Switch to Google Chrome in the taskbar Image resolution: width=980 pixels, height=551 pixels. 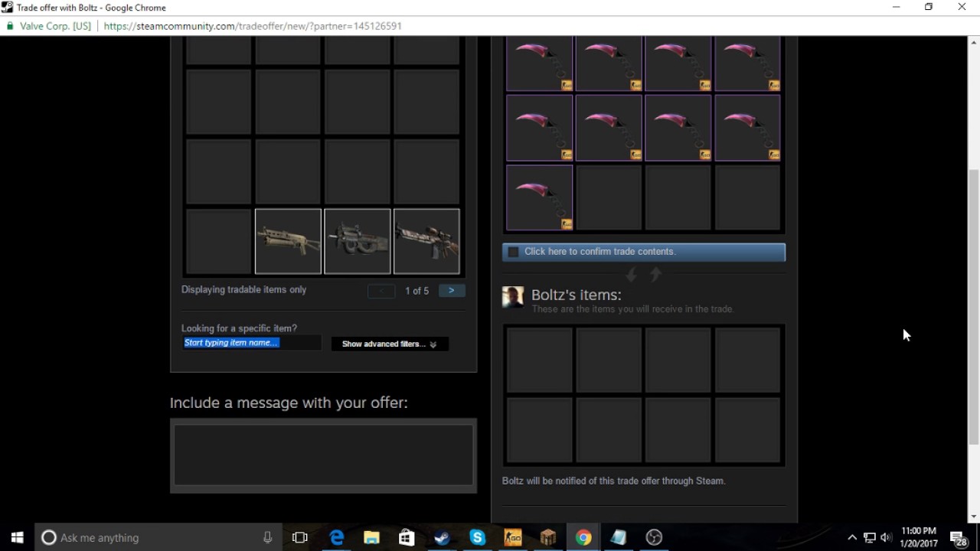click(x=583, y=537)
